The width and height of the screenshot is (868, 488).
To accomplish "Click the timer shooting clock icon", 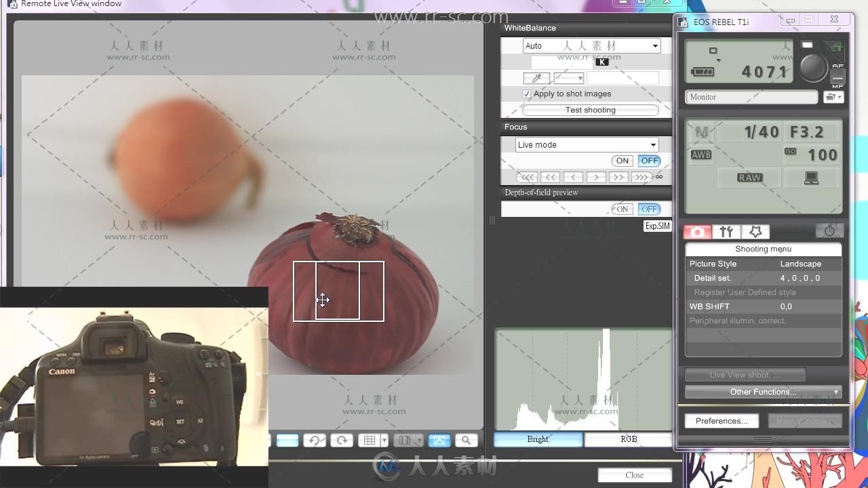I will pos(829,230).
